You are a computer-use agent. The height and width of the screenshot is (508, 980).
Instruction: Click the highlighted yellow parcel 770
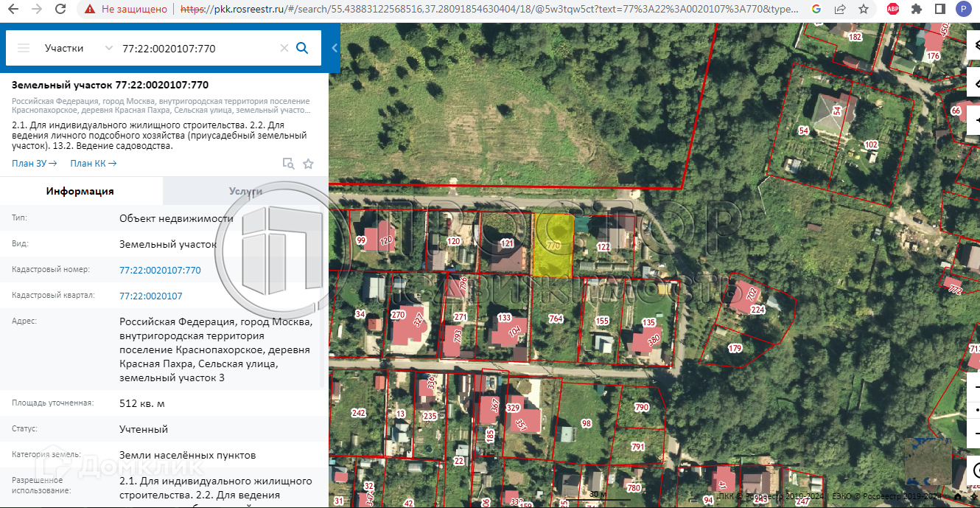coord(553,246)
